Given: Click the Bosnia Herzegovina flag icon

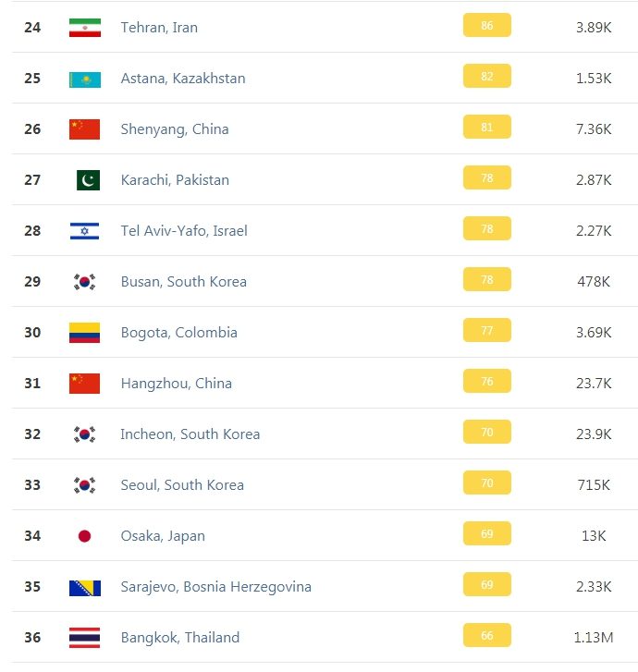Looking at the screenshot, I should (85, 588).
